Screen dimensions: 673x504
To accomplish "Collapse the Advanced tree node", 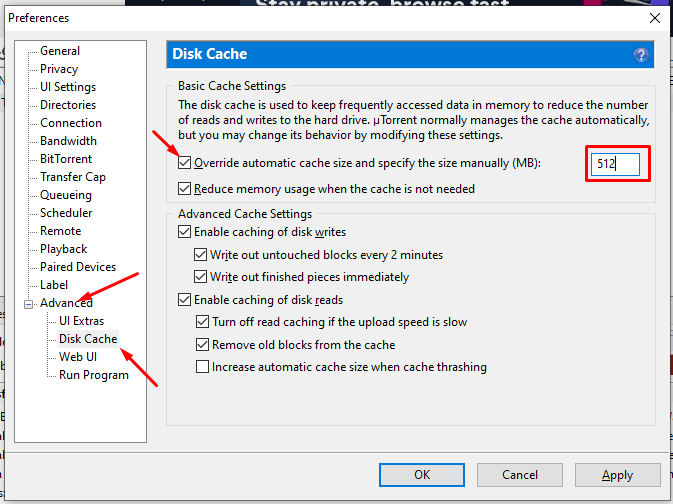I will (x=30, y=303).
